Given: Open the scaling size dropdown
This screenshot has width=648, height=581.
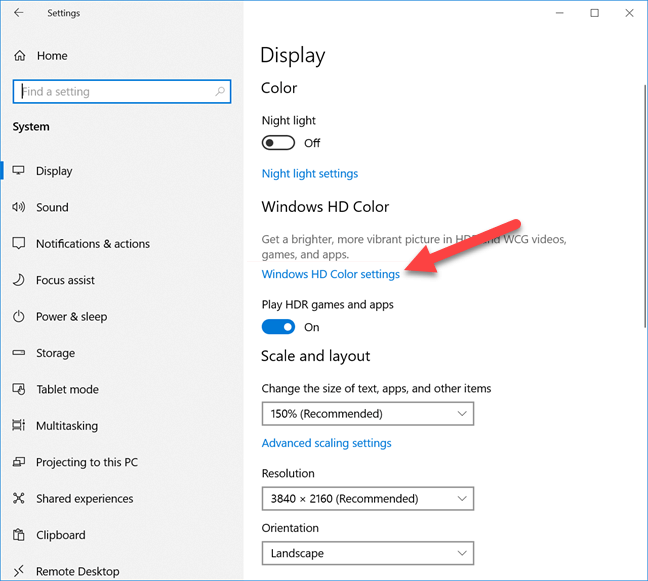Looking at the screenshot, I should (x=368, y=414).
